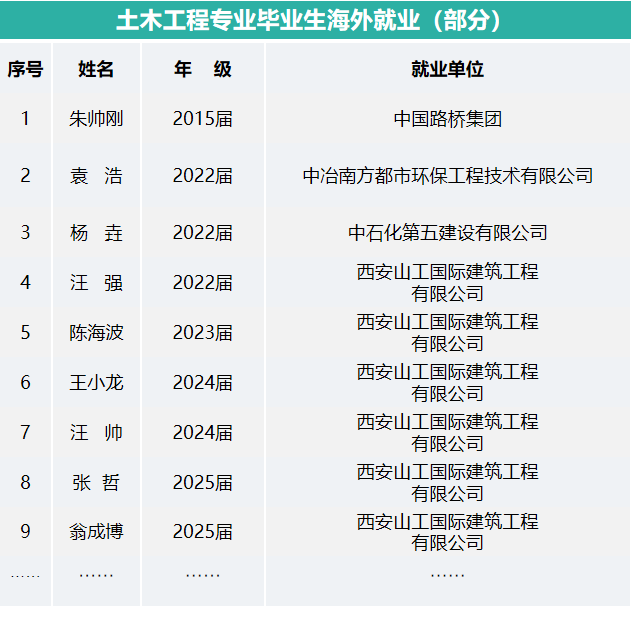Click the 年级 column header

click(202, 69)
